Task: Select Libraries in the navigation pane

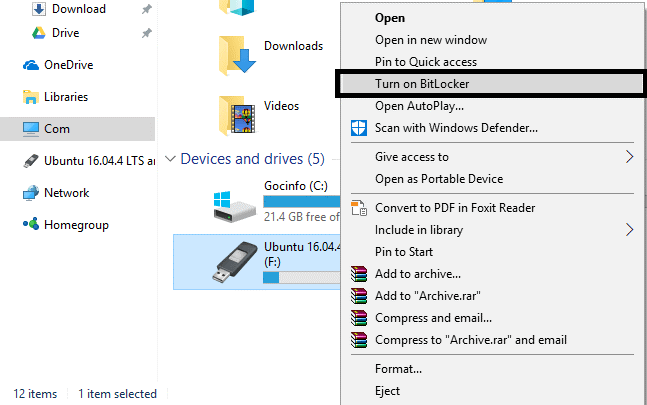Action: [66, 97]
